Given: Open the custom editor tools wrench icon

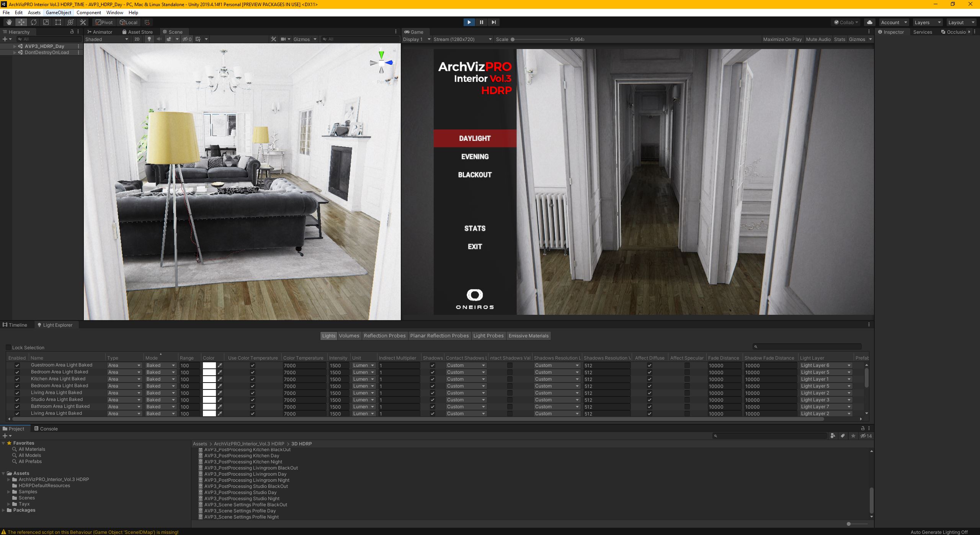Looking at the screenshot, I should [x=83, y=22].
